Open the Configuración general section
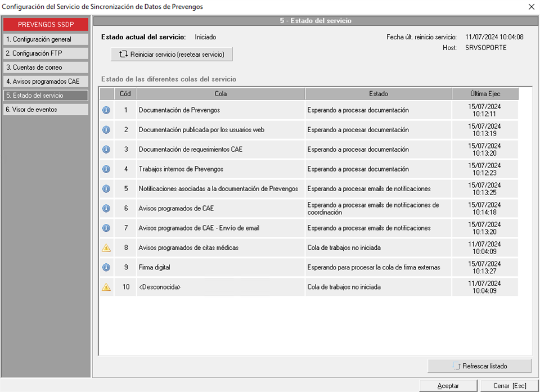 point(45,39)
